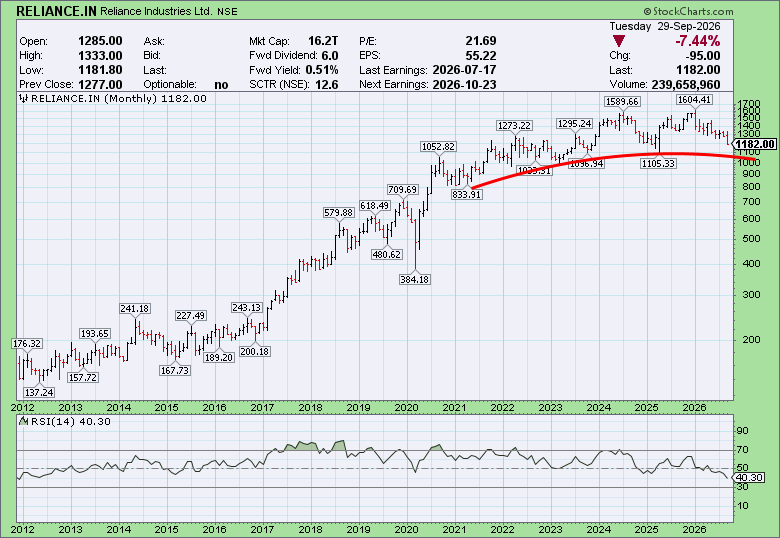Image resolution: width=780 pixels, height=538 pixels.
Task: Click the 200.18 low price label
Action: coord(254,352)
